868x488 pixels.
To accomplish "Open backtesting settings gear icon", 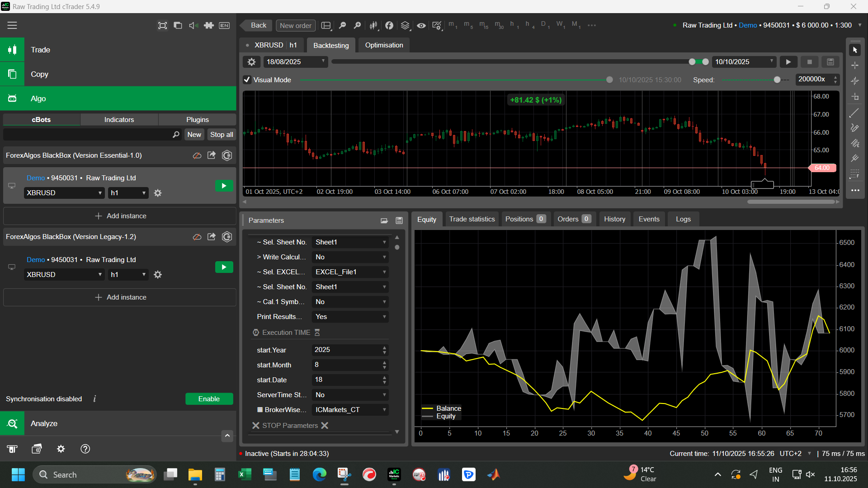I will (x=252, y=62).
